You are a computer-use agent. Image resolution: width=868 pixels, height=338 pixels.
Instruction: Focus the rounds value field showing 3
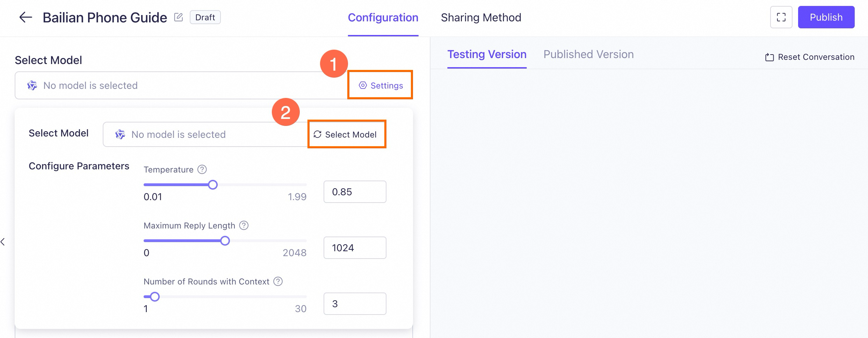pos(355,304)
